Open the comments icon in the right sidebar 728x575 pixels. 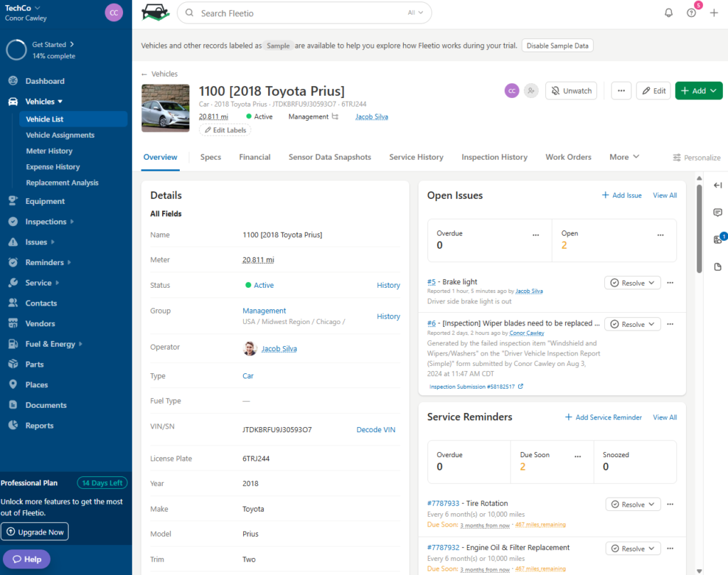[717, 212]
